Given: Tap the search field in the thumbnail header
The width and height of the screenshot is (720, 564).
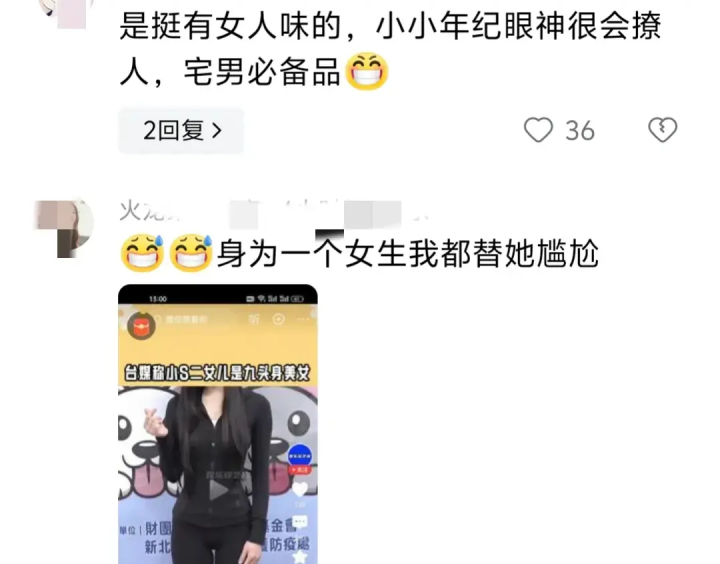Looking at the screenshot, I should click(x=186, y=319).
